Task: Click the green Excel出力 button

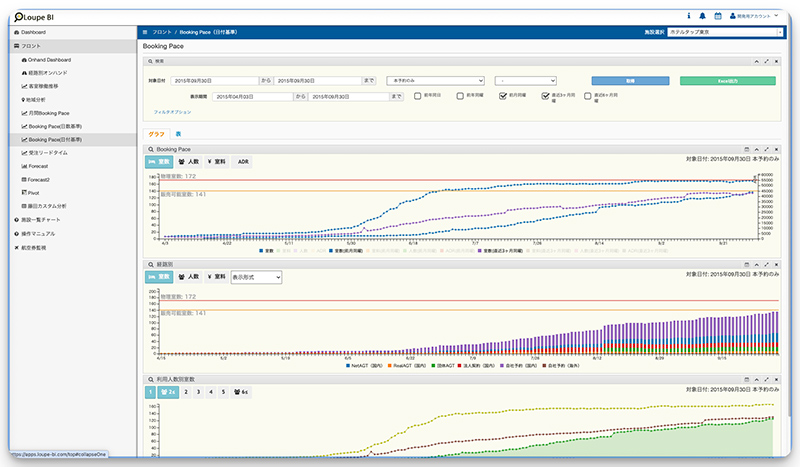Action: click(x=727, y=80)
